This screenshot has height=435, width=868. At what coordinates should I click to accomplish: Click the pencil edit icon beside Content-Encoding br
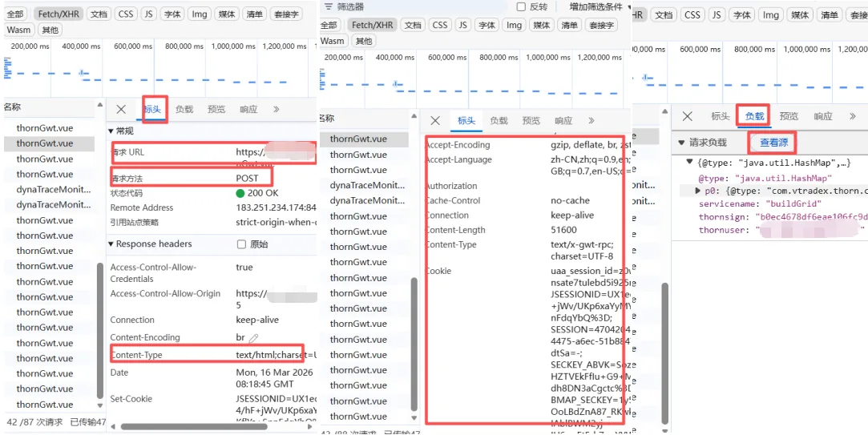click(253, 337)
